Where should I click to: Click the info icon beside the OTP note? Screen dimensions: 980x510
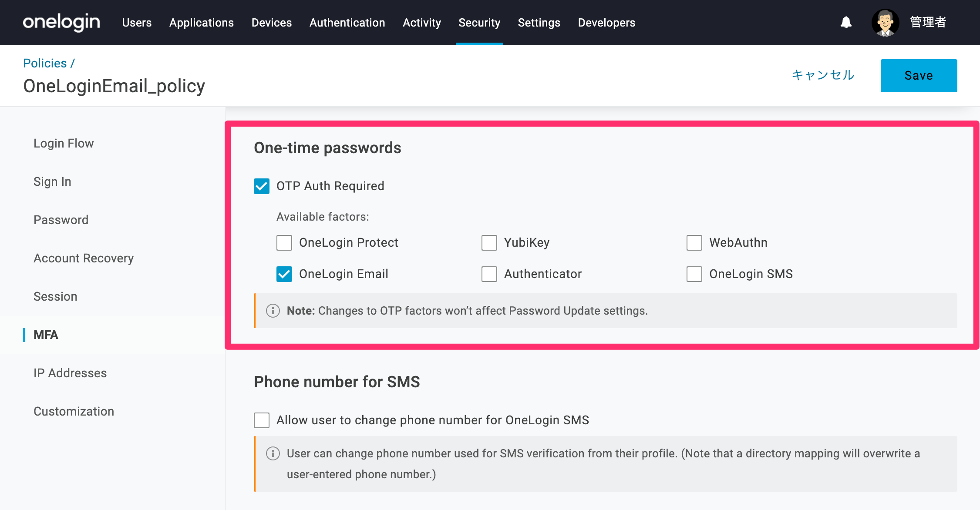coord(273,311)
